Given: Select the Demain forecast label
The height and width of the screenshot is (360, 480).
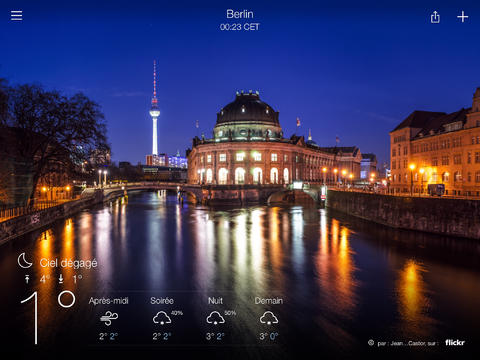Looking at the screenshot, I should click(269, 301).
